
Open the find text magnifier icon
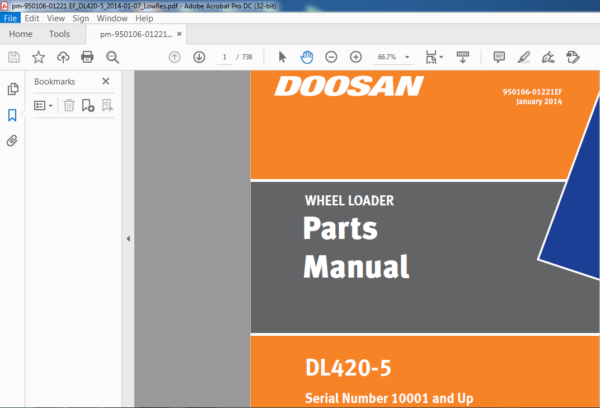112,57
